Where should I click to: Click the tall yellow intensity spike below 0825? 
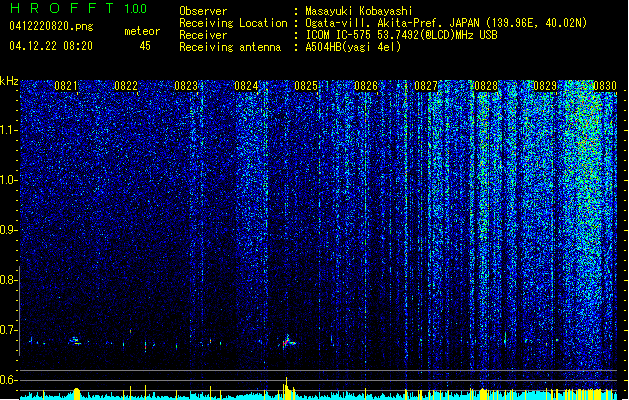tap(286, 388)
